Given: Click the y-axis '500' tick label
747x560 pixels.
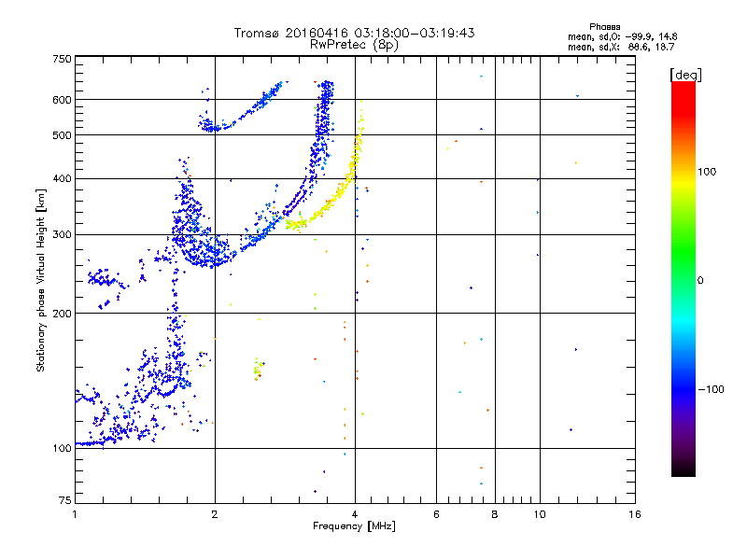Looking at the screenshot, I should coord(62,135).
